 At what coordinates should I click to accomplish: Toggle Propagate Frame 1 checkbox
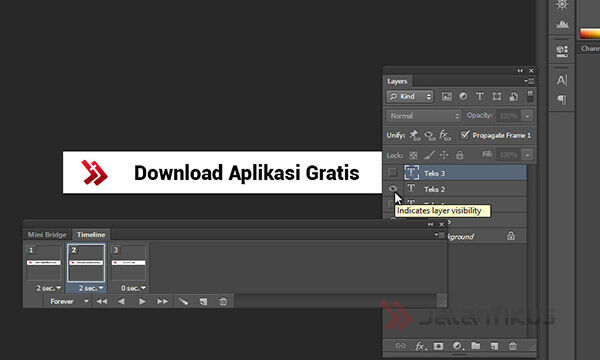coord(465,135)
